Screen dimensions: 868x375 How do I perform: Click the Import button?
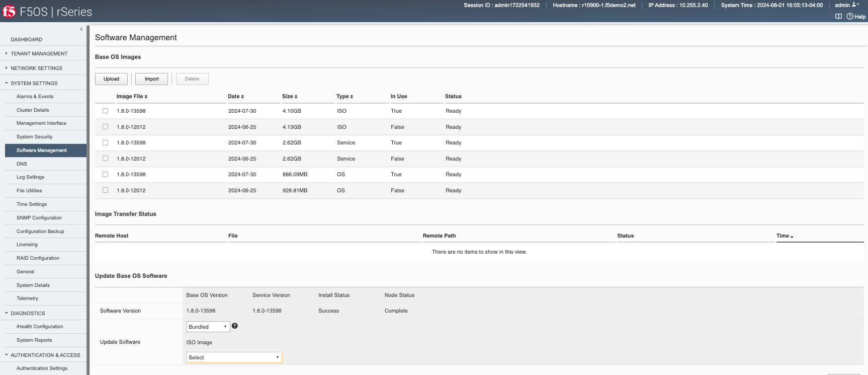pyautogui.click(x=151, y=79)
